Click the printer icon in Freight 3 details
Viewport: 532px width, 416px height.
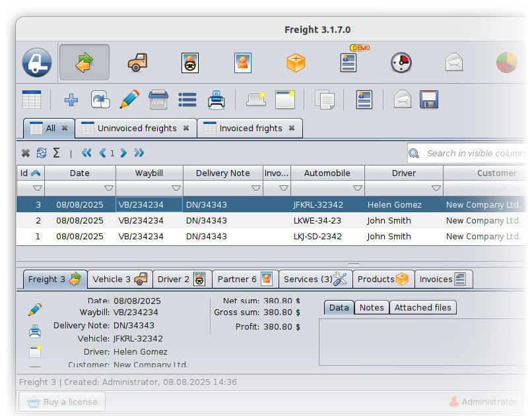point(35,331)
